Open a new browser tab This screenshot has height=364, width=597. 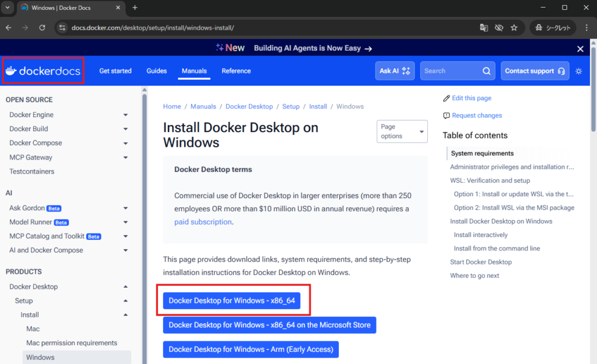(135, 8)
